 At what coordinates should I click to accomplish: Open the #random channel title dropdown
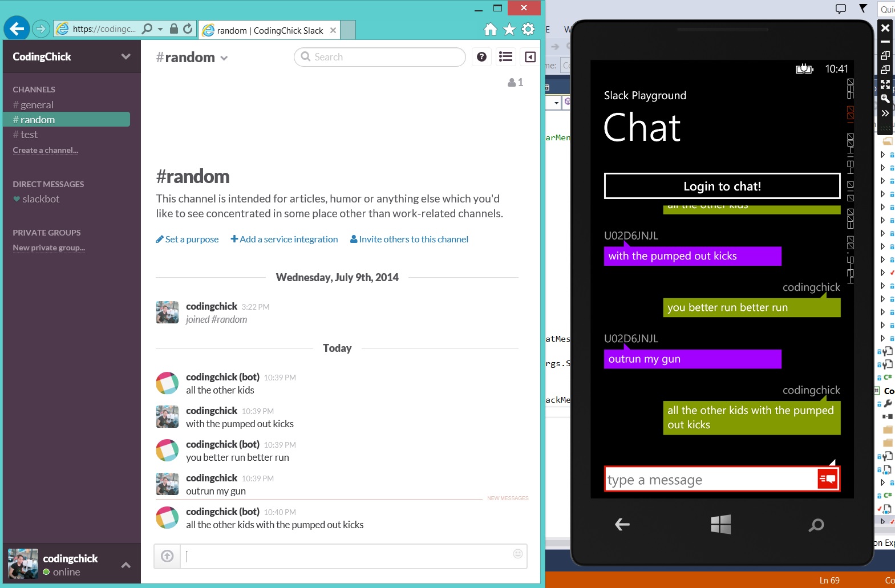pos(224,58)
